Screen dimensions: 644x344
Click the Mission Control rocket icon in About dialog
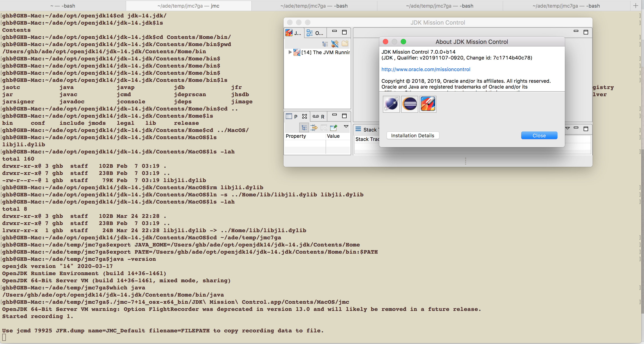coord(428,104)
